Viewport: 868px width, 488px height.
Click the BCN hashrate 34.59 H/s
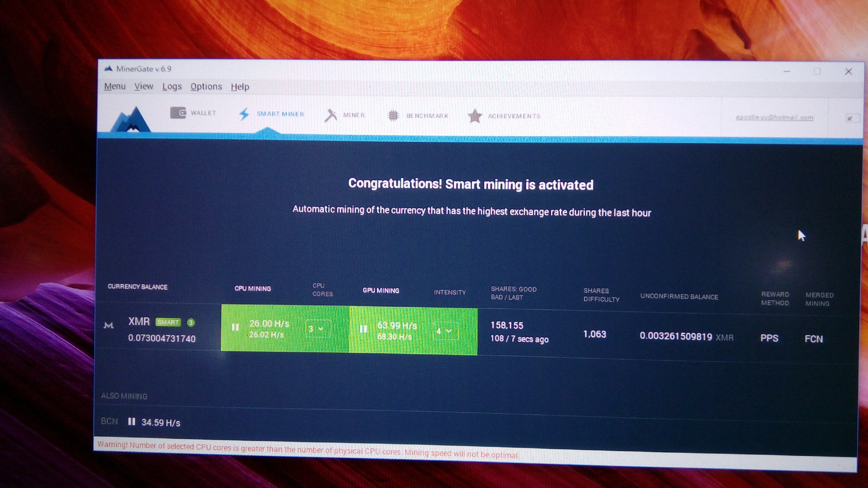(x=161, y=423)
